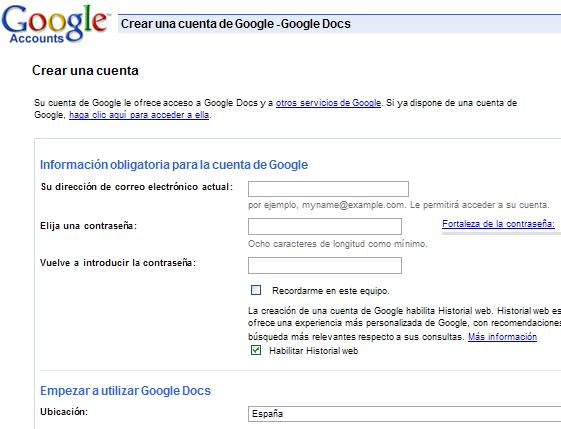The image size is (561, 429).
Task: Open Fortaleza de la contraseña link
Action: (498, 224)
